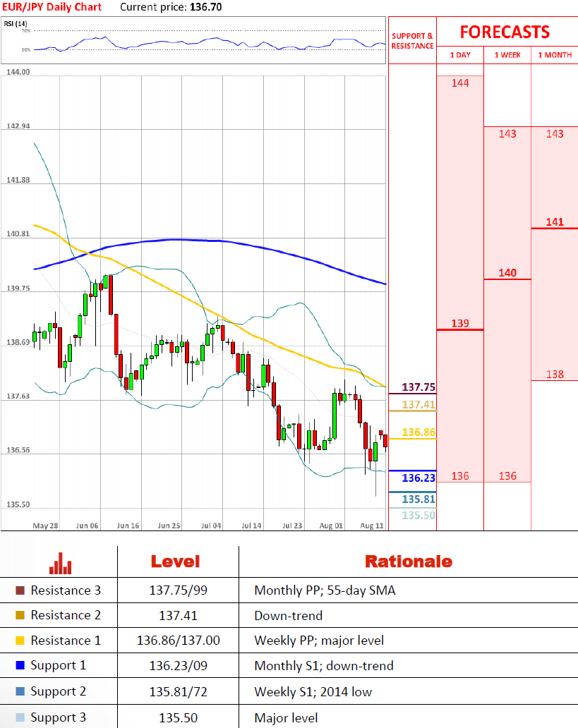This screenshot has width=578, height=728.
Task: Click the 137.41 resistance level marker
Action: 419,404
